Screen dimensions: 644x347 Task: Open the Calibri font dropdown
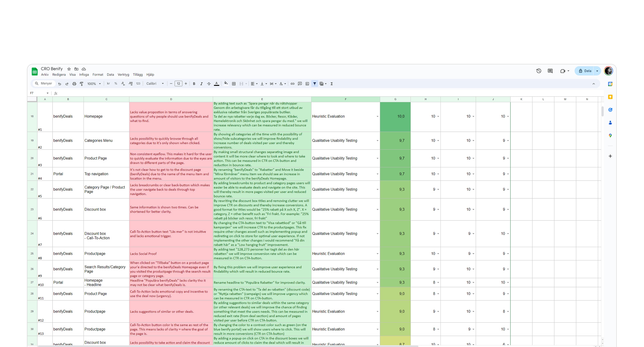coord(155,83)
